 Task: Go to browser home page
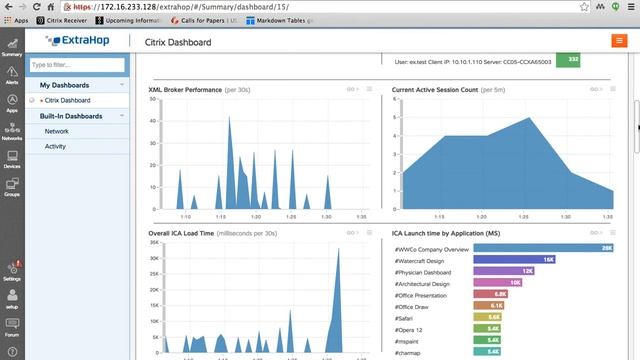tap(51, 7)
